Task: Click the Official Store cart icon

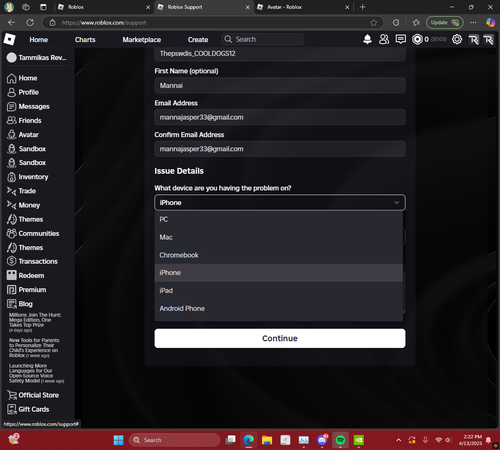Action: coord(12,395)
